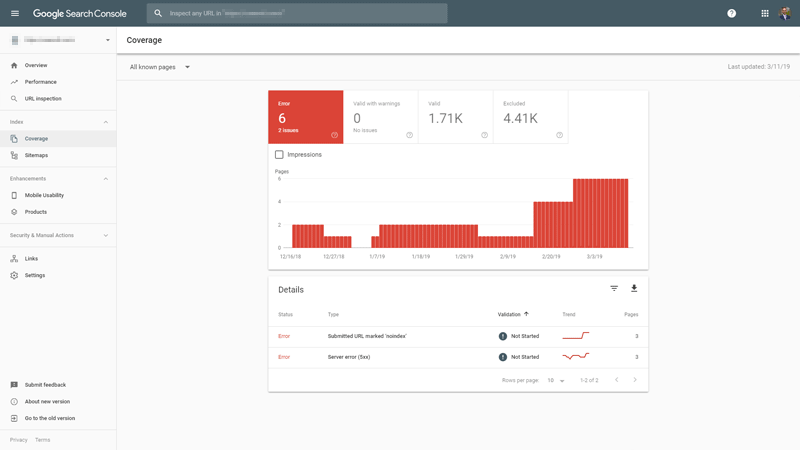Click the Excluded card help icon
This screenshot has height=450, width=800.
tap(559, 135)
